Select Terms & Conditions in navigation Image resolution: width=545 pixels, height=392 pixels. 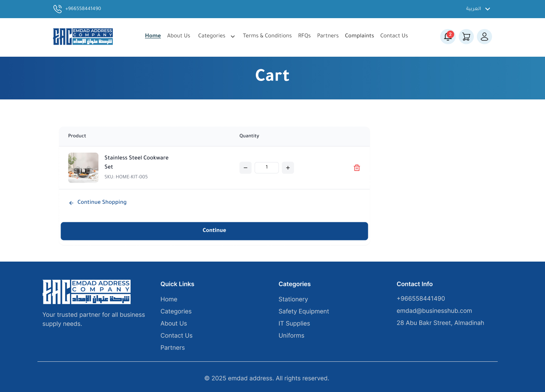[x=267, y=36]
